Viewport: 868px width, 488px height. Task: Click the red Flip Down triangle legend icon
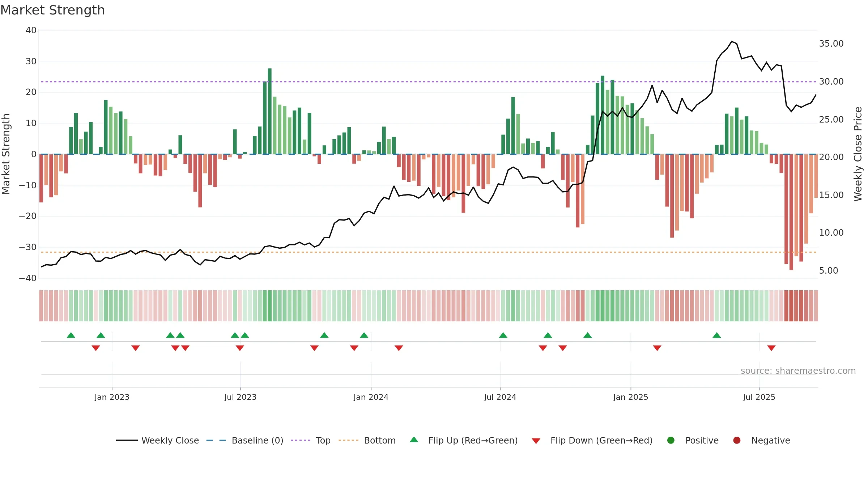point(536,441)
